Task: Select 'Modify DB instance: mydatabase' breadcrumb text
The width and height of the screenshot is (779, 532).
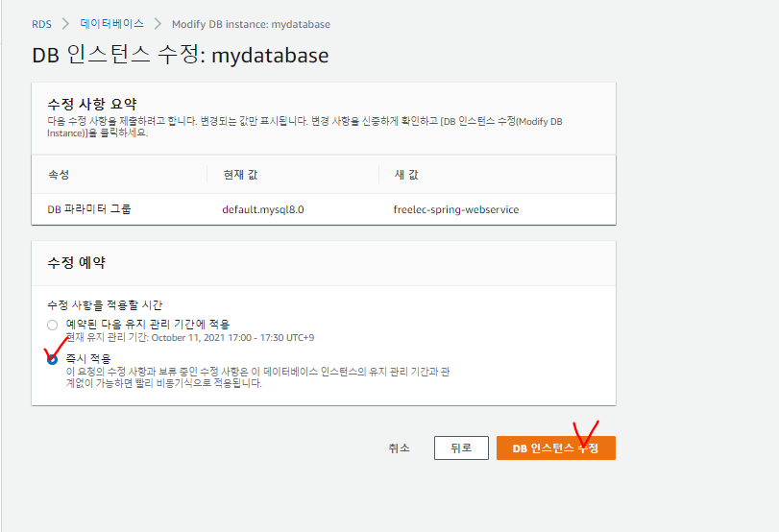Action: 251,24
